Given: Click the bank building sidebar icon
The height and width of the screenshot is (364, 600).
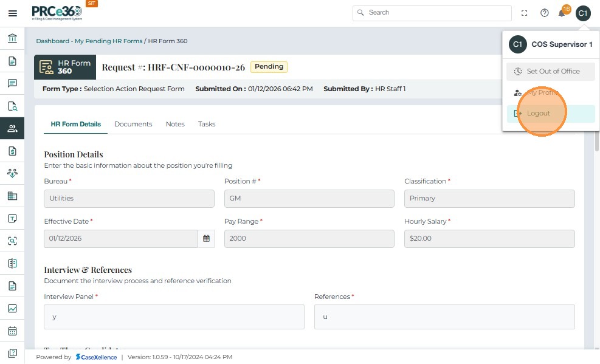Looking at the screenshot, I should click(12, 39).
